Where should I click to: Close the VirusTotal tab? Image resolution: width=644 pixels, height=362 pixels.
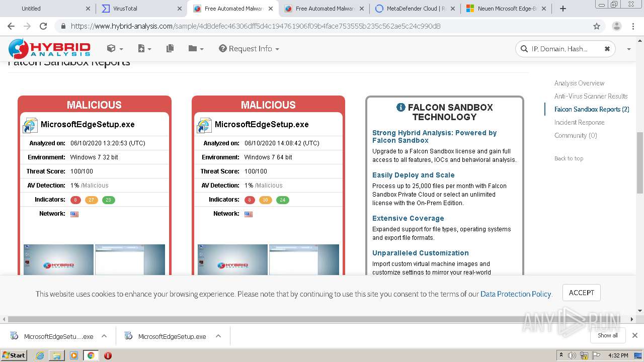coord(180,9)
